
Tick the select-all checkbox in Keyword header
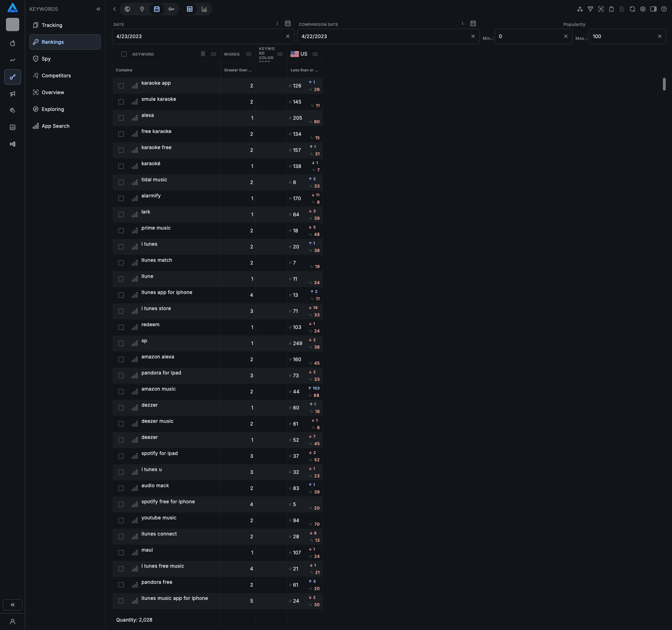(124, 54)
